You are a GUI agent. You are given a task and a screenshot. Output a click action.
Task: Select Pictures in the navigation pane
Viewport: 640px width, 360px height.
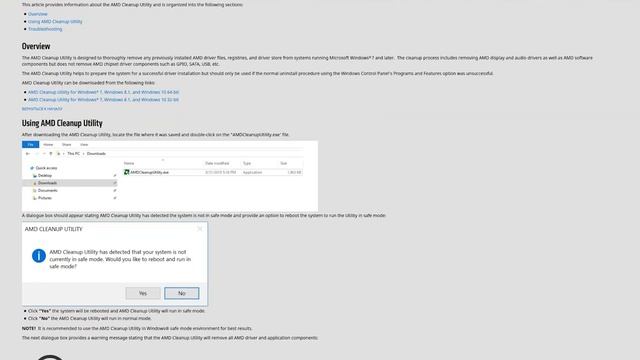pos(45,198)
